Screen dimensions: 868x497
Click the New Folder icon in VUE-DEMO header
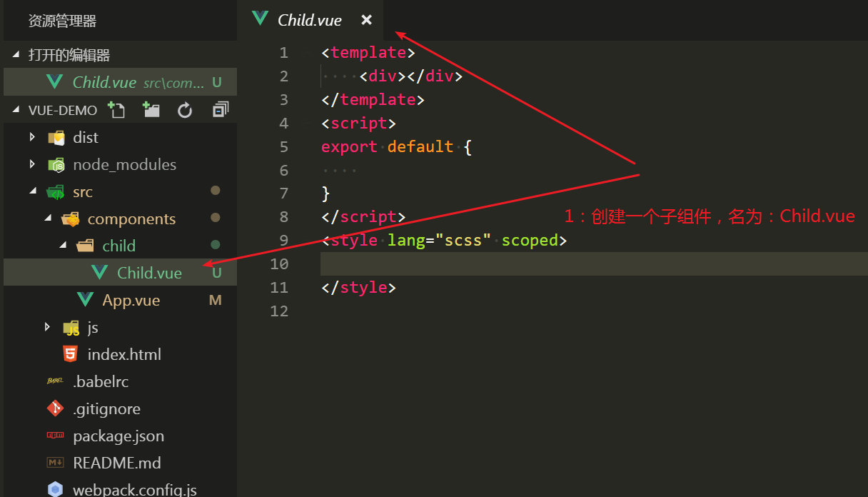pyautogui.click(x=151, y=110)
